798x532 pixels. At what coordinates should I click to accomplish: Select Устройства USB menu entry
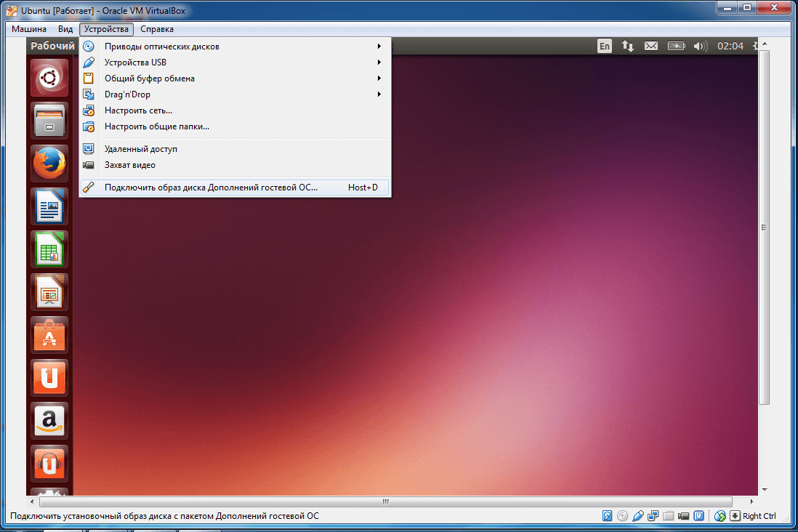[x=235, y=62]
